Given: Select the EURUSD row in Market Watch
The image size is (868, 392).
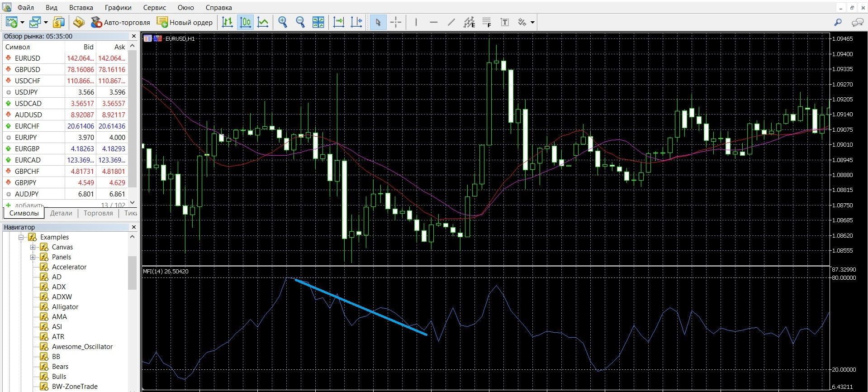Looking at the screenshot, I should click(65, 58).
